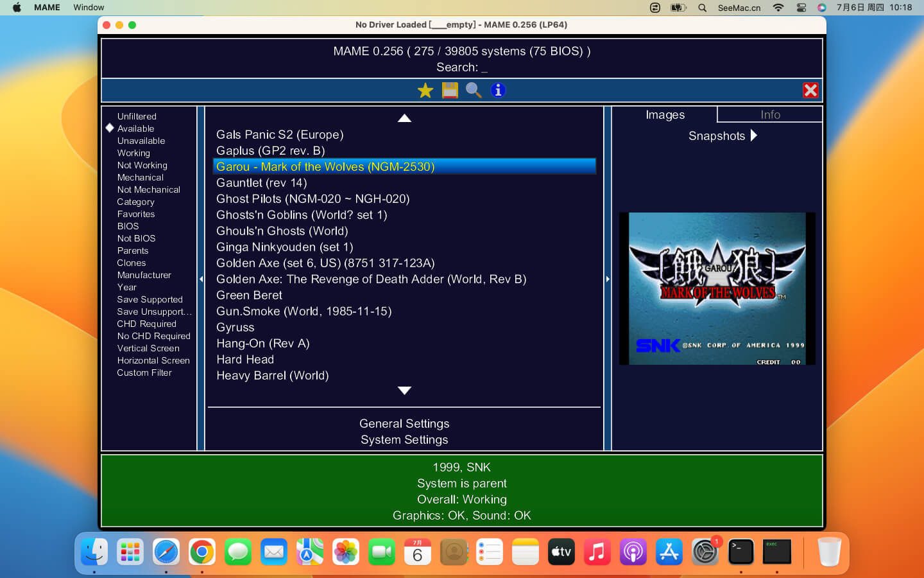
Task: Click the magnifying glass search icon in toolbar
Action: pos(474,91)
